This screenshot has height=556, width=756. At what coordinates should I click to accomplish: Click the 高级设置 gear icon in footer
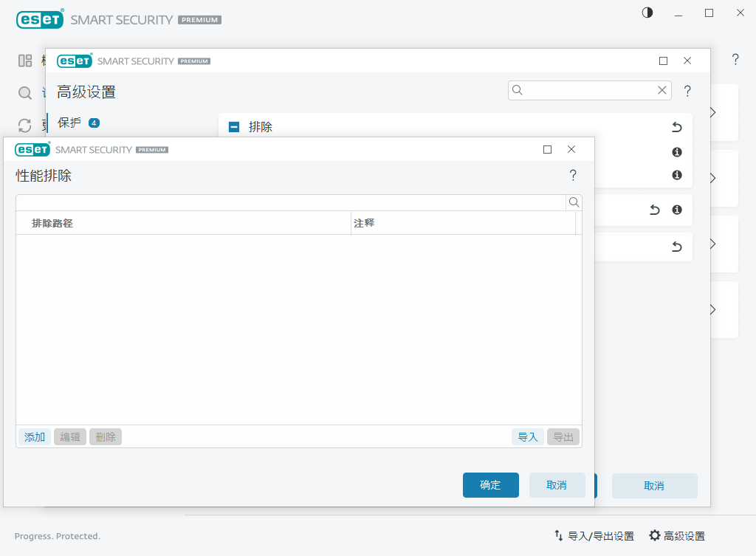coord(654,536)
